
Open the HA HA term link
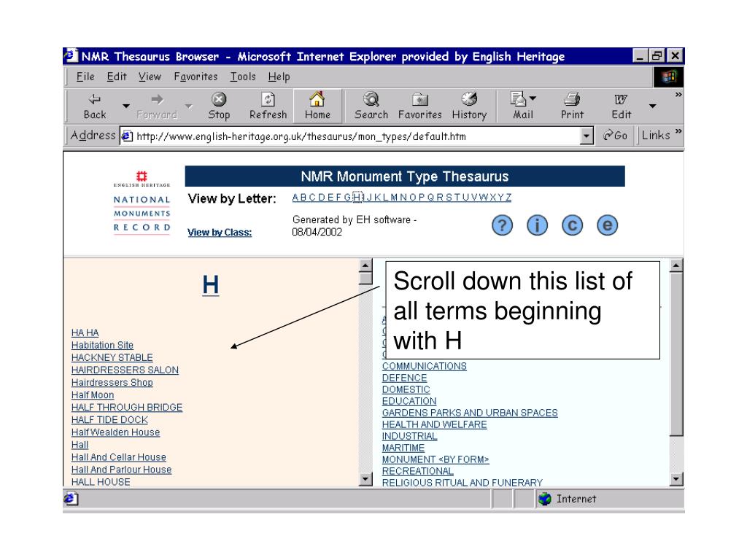tap(85, 332)
